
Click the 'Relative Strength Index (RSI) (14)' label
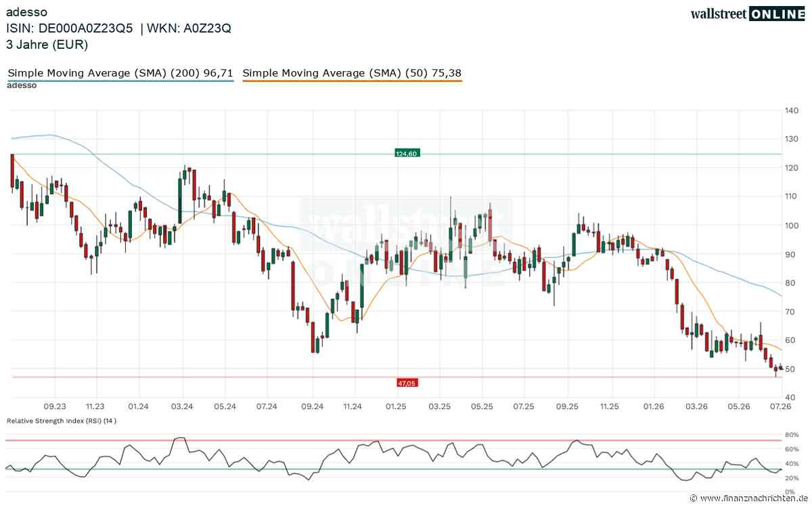tap(62, 421)
